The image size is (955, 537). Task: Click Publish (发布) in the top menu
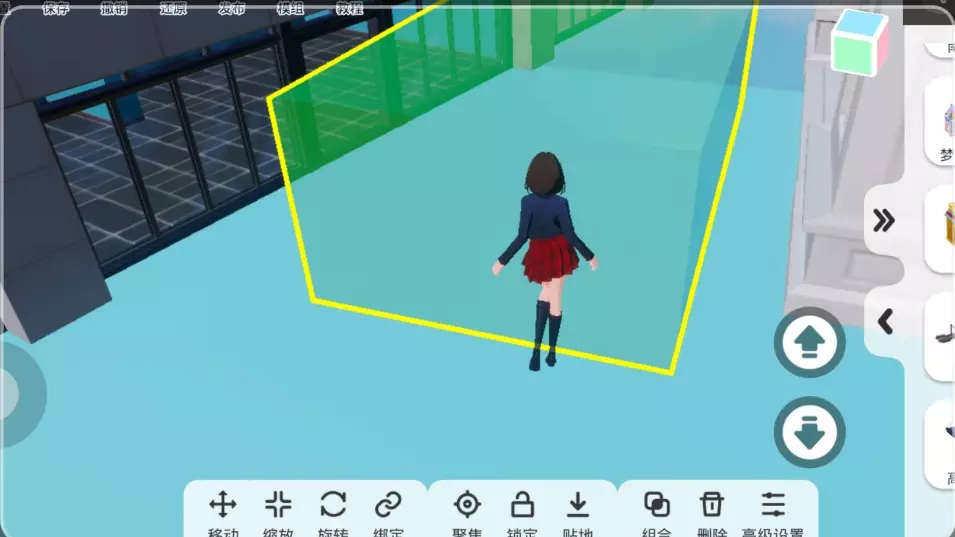232,9
